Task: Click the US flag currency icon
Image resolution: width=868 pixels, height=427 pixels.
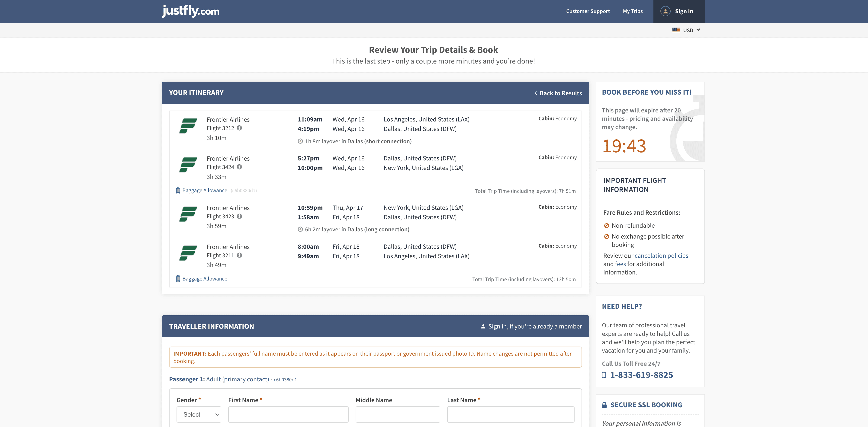Action: click(676, 30)
